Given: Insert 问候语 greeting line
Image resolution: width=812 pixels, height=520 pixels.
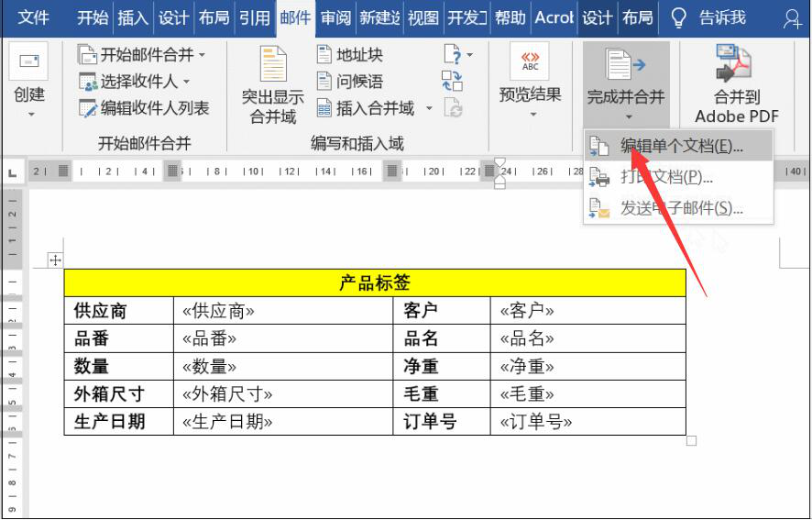Looking at the screenshot, I should 349,81.
